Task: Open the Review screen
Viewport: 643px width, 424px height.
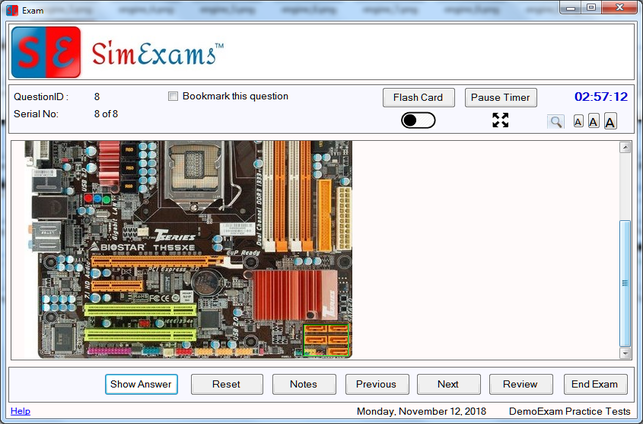Action: [x=521, y=384]
